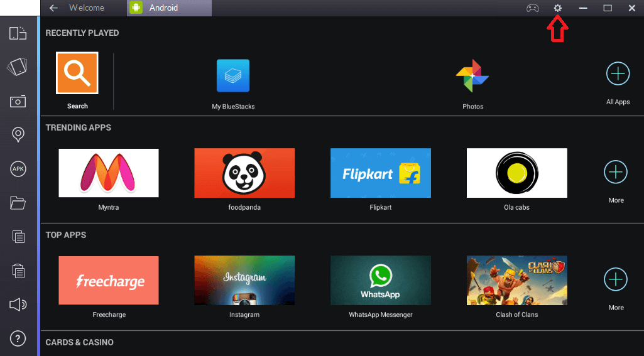Take a screenshot with the camera icon

[18, 101]
